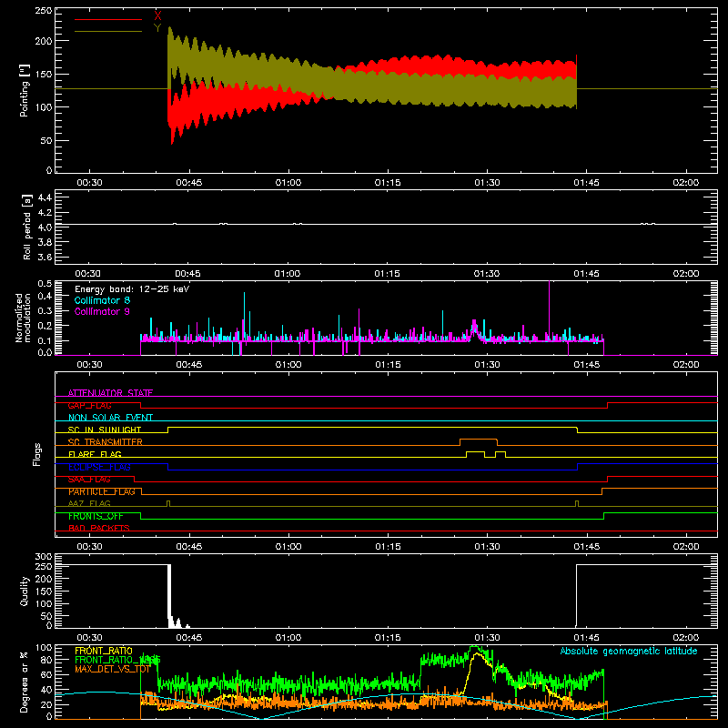Click the 80 tick on Degrees or % axis
This screenshot has height=728, width=728.
coord(46,660)
